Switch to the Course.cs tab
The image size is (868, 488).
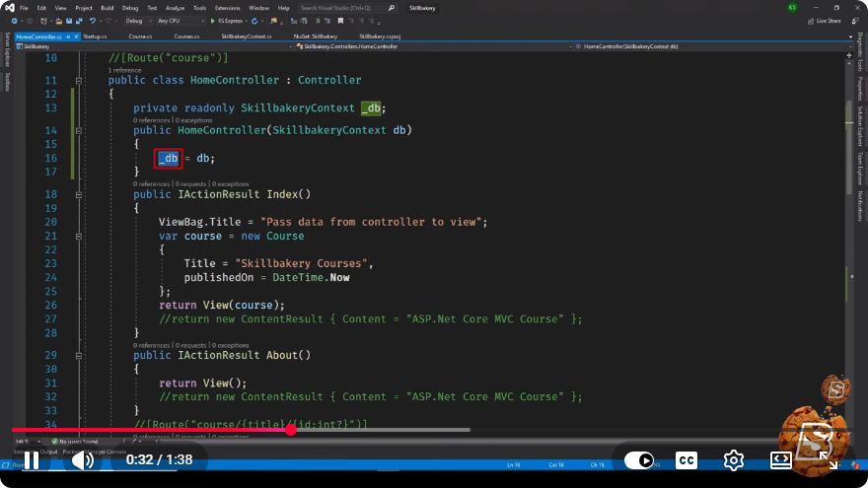click(140, 36)
